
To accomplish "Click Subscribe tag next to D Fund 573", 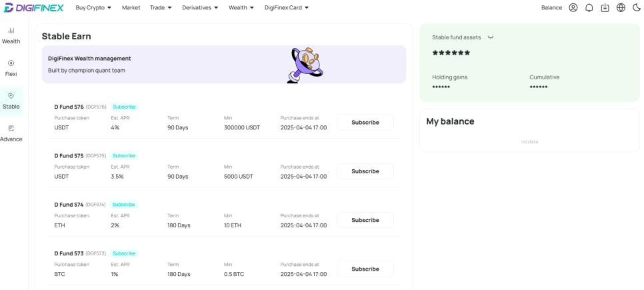I will 123,253.
